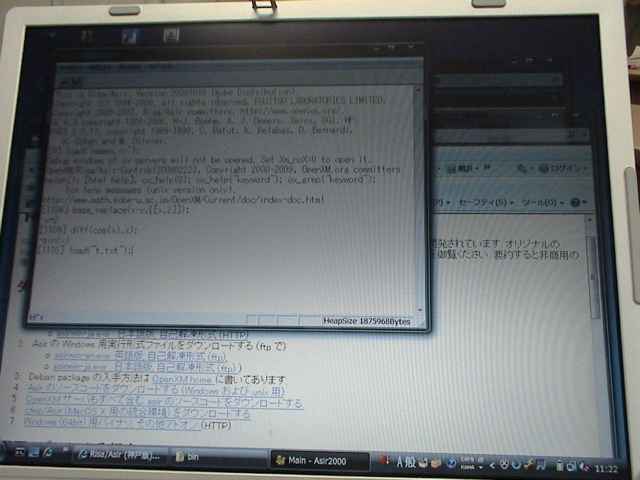Open the 日本語版 自己解凍形式 (HTTP) link
This screenshot has height=480, width=640.
[152, 335]
